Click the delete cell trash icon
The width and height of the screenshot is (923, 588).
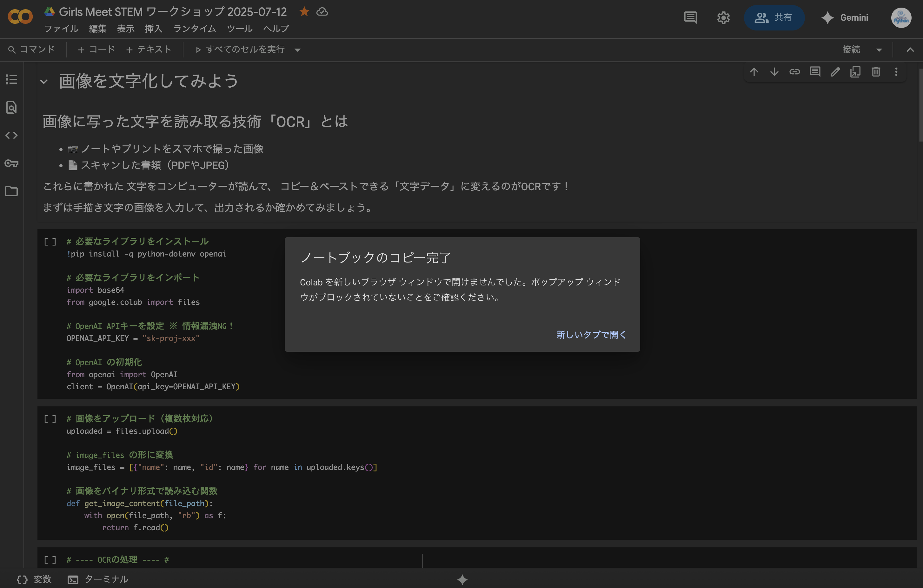[x=876, y=72]
